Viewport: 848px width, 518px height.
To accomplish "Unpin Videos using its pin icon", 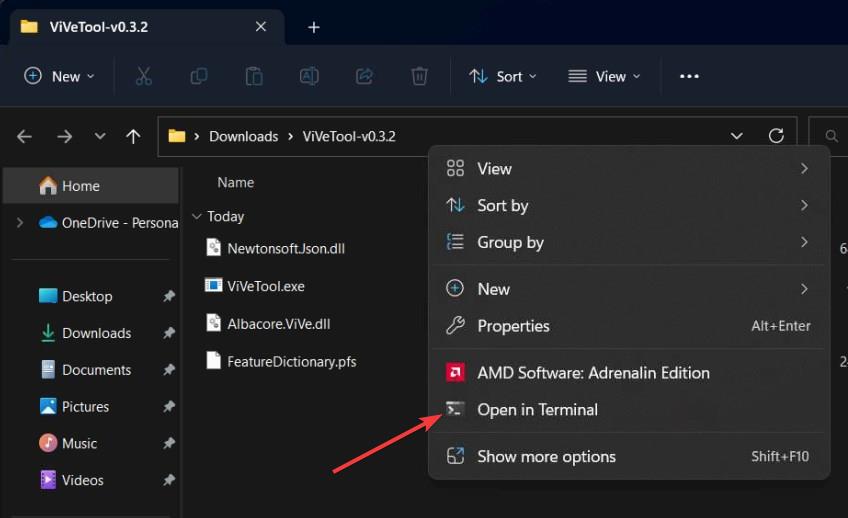I will pyautogui.click(x=169, y=480).
